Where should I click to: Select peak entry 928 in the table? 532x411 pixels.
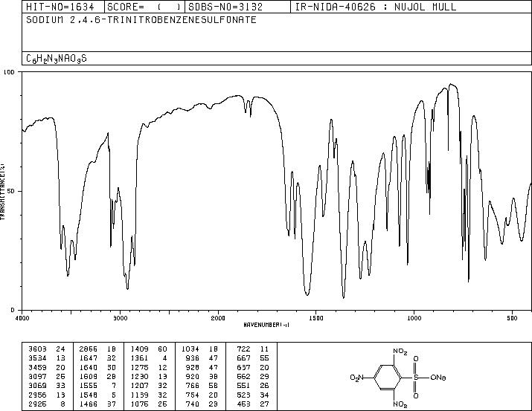202,367
